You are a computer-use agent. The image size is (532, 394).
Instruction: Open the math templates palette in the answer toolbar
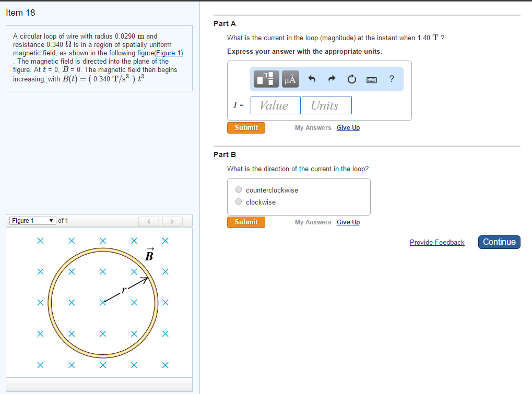tap(266, 79)
